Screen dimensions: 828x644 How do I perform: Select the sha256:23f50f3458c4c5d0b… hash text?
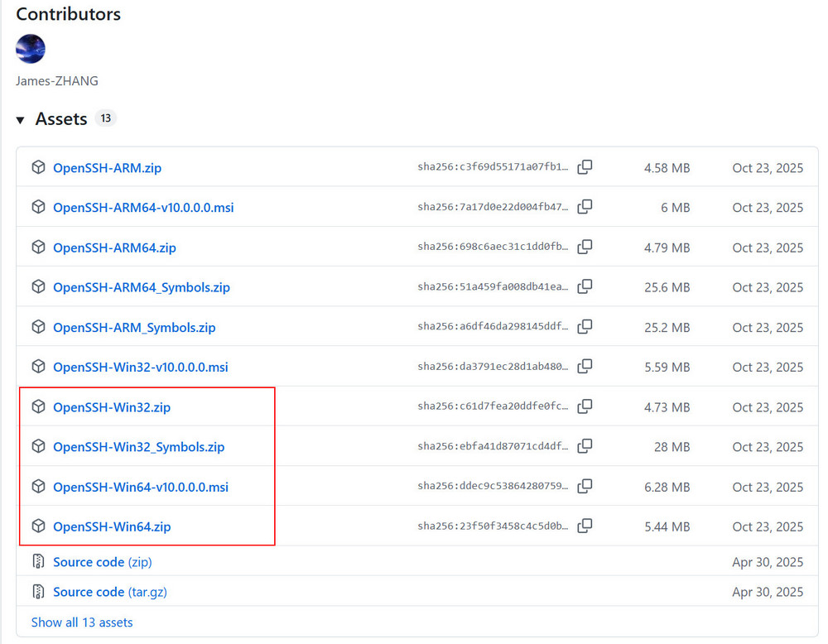[493, 526]
